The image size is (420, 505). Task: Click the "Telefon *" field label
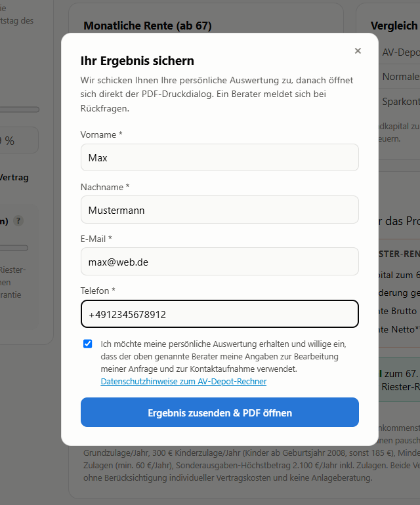click(x=98, y=291)
